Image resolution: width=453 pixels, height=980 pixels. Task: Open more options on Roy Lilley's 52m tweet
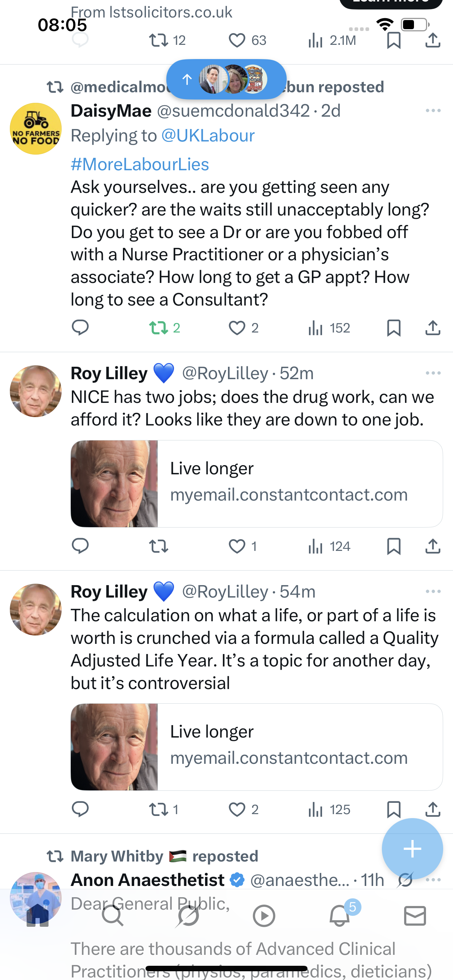coord(433,373)
